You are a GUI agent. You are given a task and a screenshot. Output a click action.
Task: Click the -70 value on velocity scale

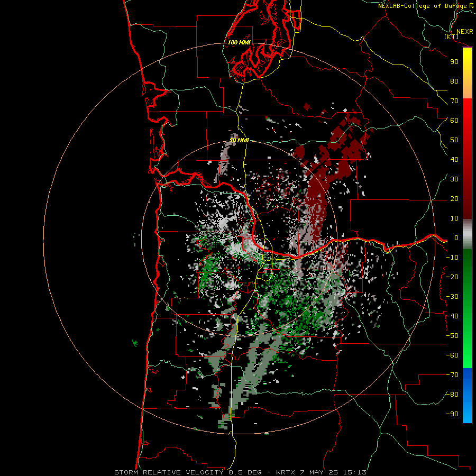pyautogui.click(x=452, y=375)
